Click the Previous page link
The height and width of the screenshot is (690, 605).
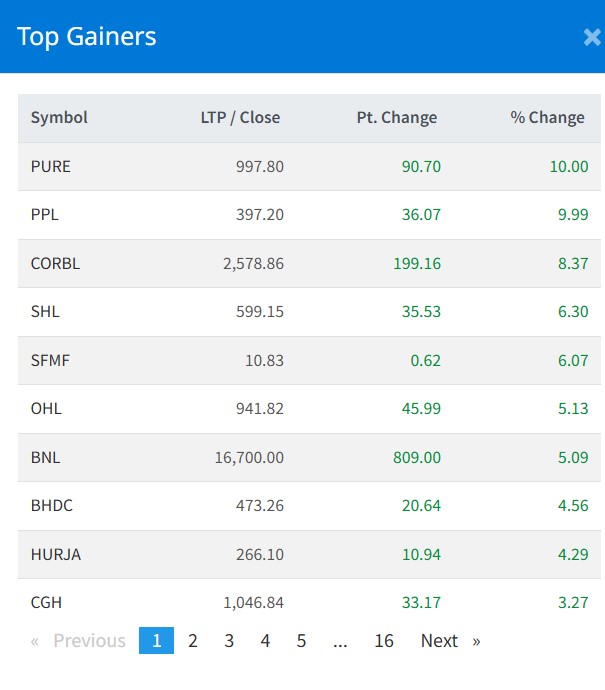pyautogui.click(x=79, y=641)
